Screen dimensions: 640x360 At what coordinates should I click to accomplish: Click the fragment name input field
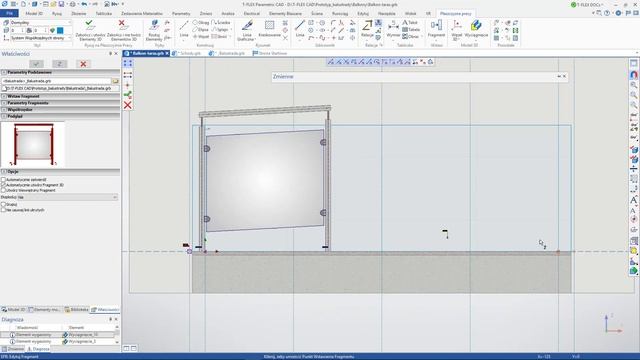(56, 81)
